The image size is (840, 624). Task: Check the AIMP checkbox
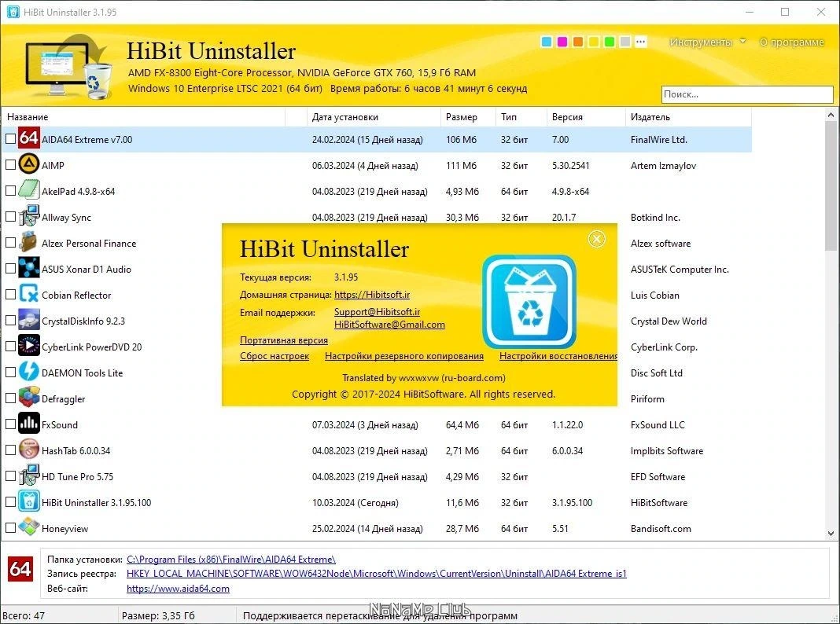tap(10, 165)
